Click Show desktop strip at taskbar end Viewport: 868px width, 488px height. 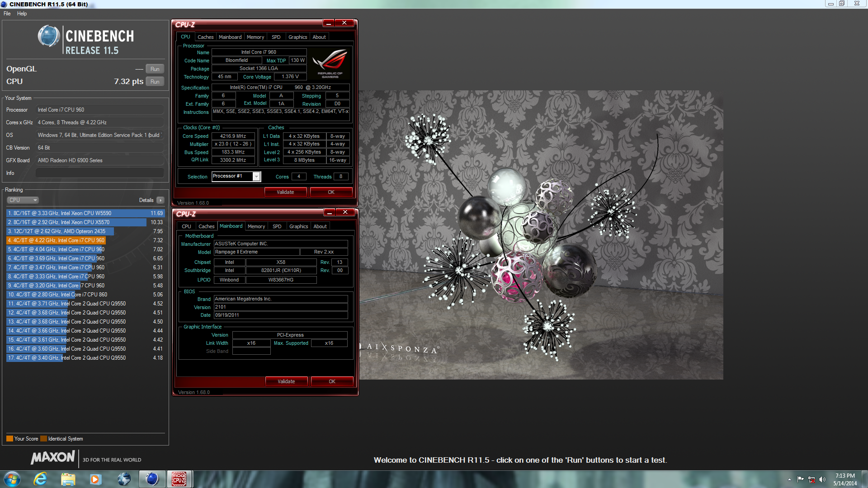tap(864, 479)
